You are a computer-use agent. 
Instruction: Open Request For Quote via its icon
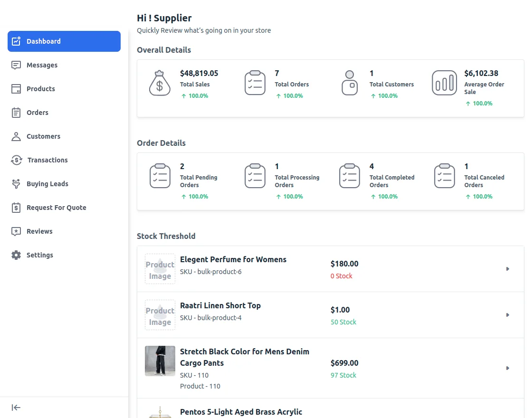pos(16,208)
